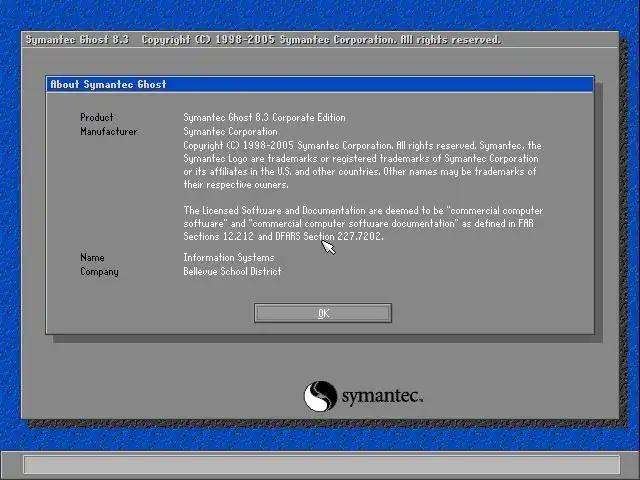Click the "Information Systems" name value
The height and width of the screenshot is (480, 640).
coord(229,258)
